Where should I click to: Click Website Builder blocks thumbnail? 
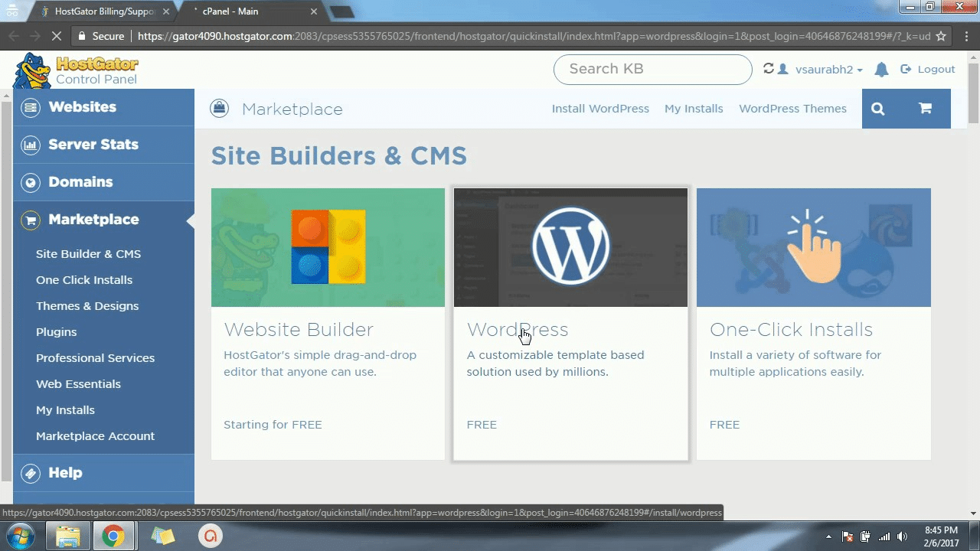point(328,247)
